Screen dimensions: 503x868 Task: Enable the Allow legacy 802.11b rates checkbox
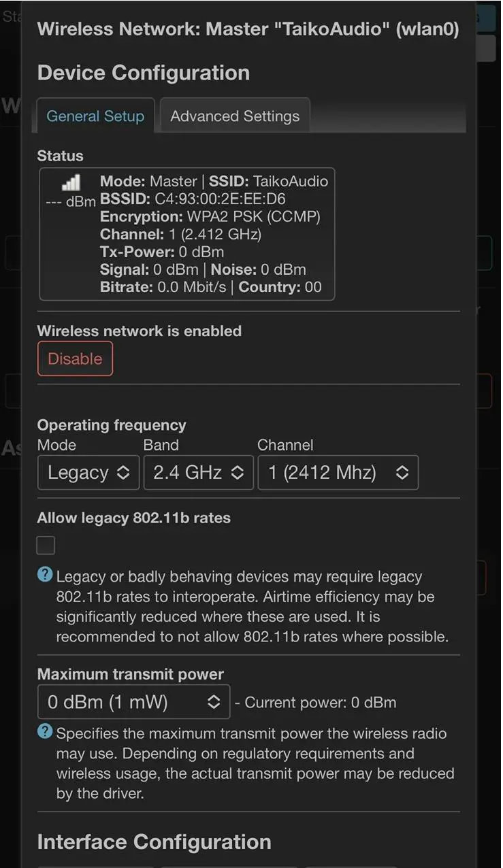tap(46, 545)
